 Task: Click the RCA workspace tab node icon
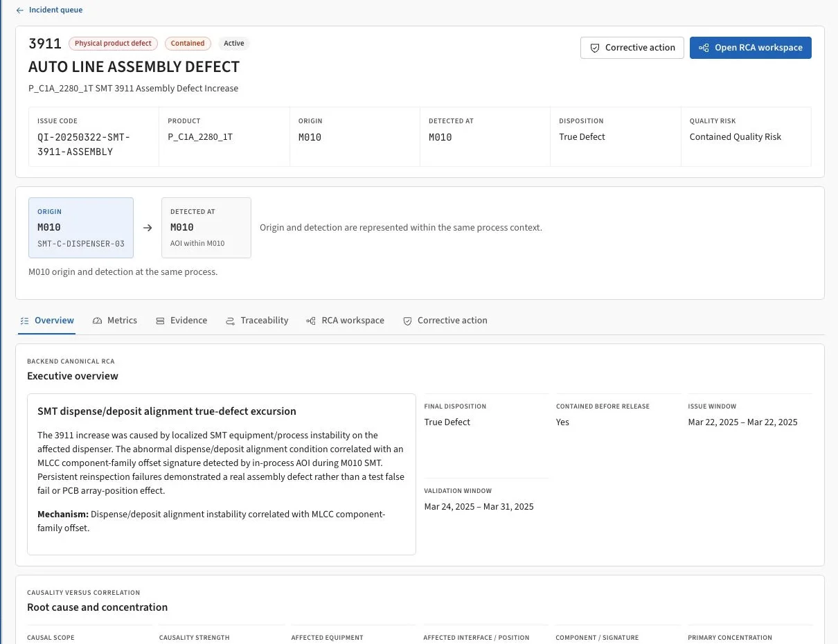coord(311,321)
